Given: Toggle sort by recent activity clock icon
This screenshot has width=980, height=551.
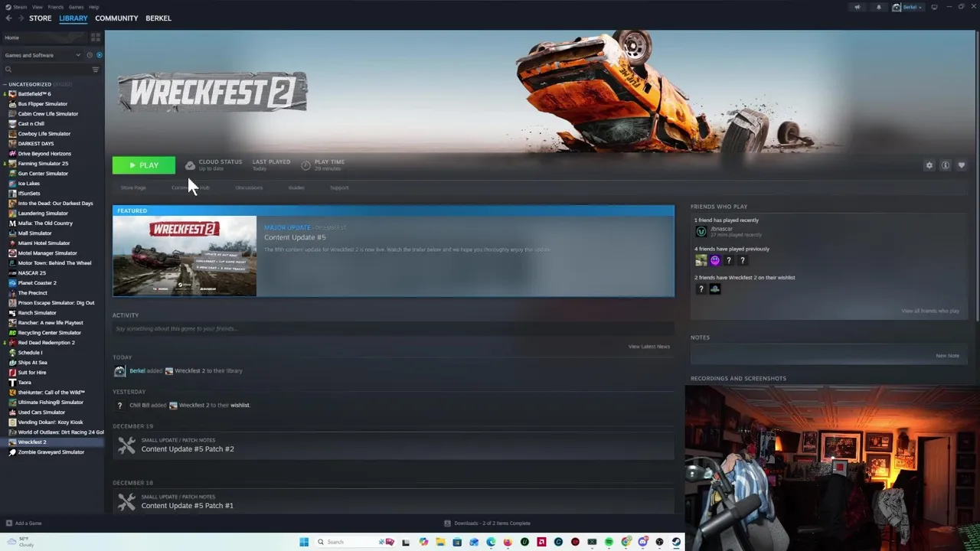Looking at the screenshot, I should pyautogui.click(x=90, y=55).
